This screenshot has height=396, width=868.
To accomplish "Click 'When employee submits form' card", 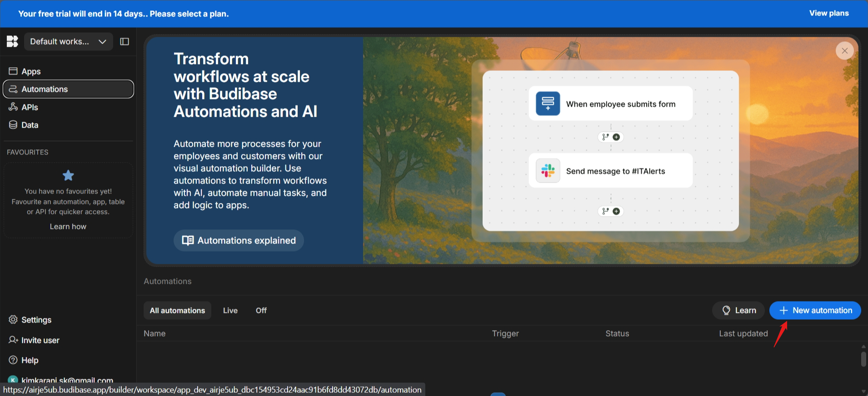I will click(611, 104).
